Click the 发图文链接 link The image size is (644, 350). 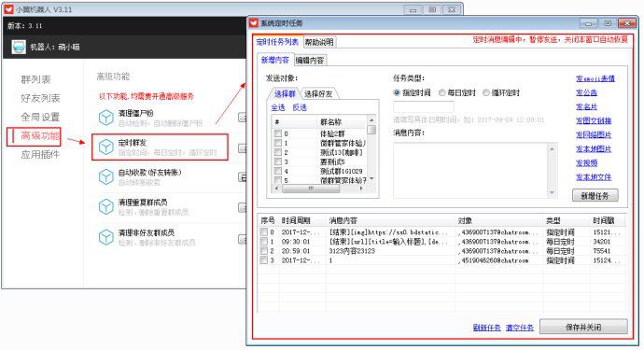click(x=594, y=120)
